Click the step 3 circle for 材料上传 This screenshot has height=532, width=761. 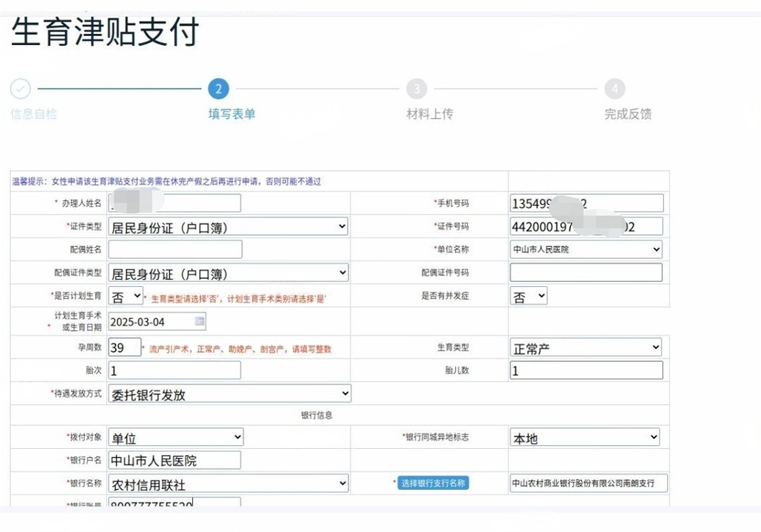416,88
